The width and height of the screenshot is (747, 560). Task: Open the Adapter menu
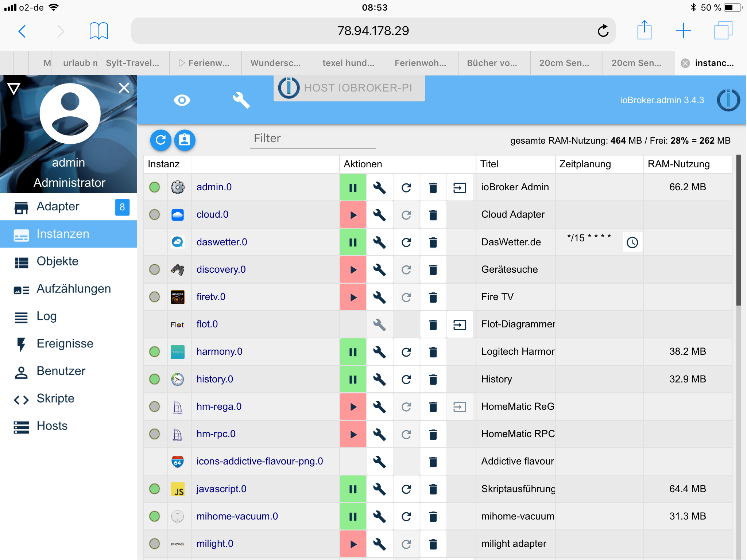point(69,207)
